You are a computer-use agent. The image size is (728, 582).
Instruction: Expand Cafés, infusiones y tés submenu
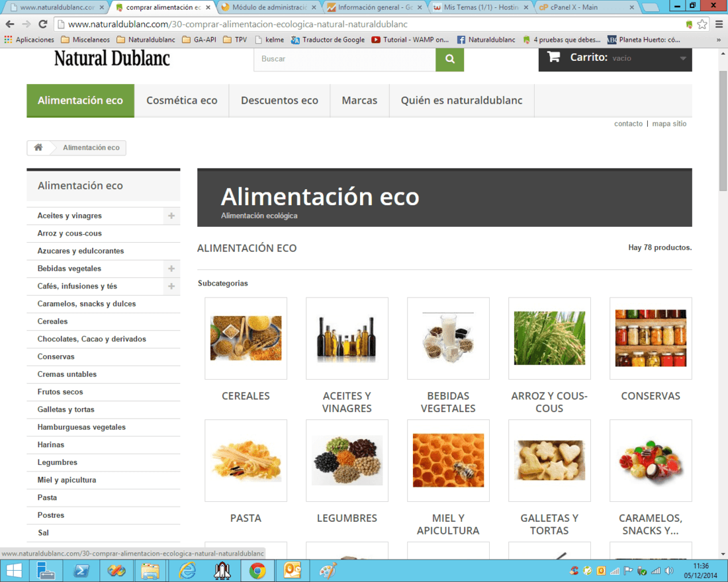(x=171, y=286)
